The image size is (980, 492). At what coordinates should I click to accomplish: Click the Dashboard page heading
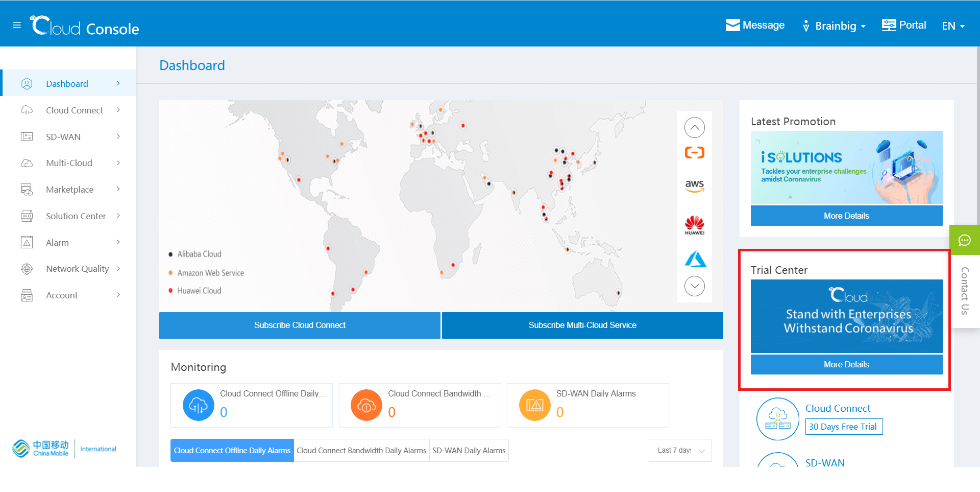(192, 65)
